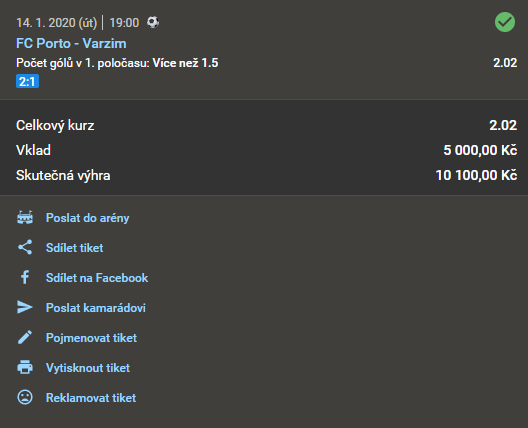Click the paper plane send icon

point(25,307)
